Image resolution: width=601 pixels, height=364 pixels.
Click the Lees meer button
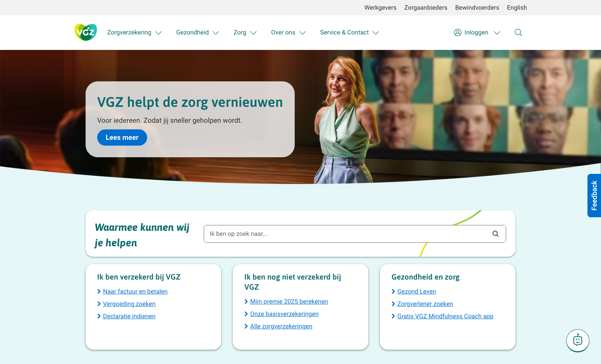pos(122,137)
